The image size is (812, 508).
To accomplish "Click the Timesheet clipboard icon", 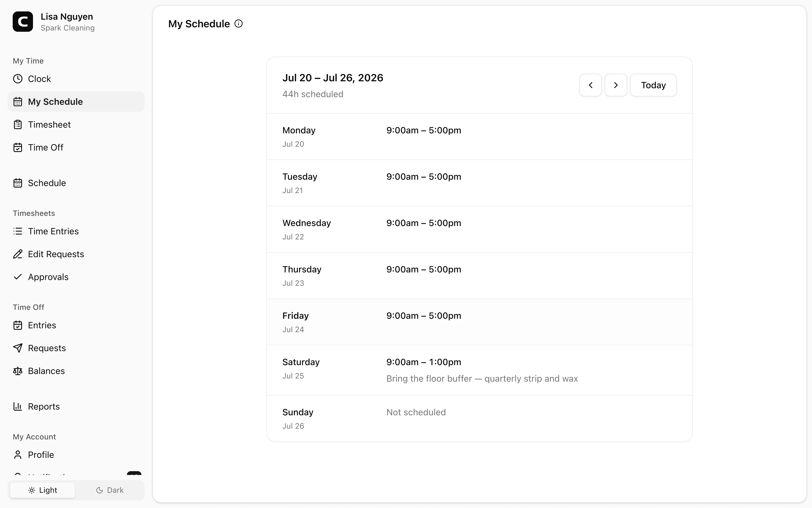I will (x=18, y=125).
